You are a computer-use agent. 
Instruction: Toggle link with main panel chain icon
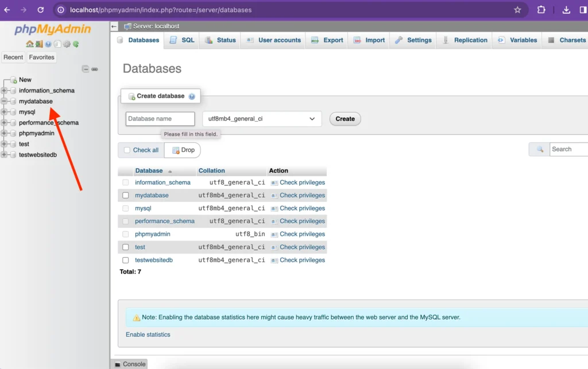pos(95,69)
